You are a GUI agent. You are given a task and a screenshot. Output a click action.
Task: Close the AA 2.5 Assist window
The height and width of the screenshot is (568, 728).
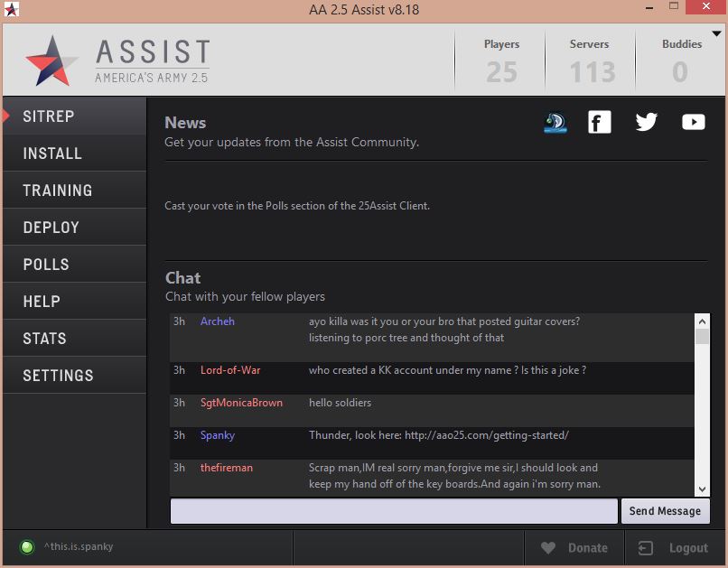(706, 7)
